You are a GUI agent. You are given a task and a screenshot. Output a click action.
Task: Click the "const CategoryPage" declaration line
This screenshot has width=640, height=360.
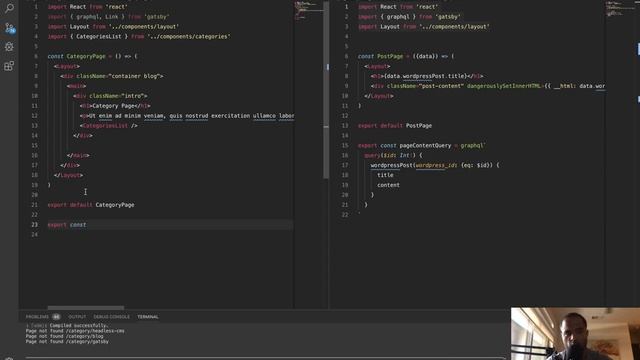(92, 56)
